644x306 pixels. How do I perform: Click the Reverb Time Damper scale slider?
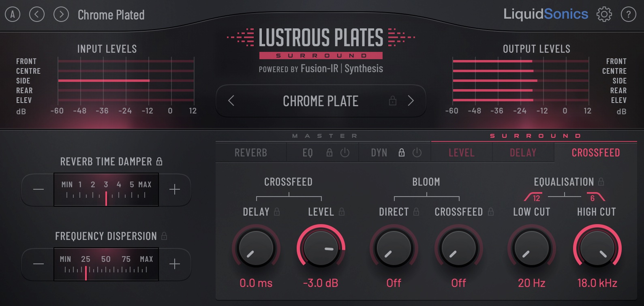click(106, 190)
